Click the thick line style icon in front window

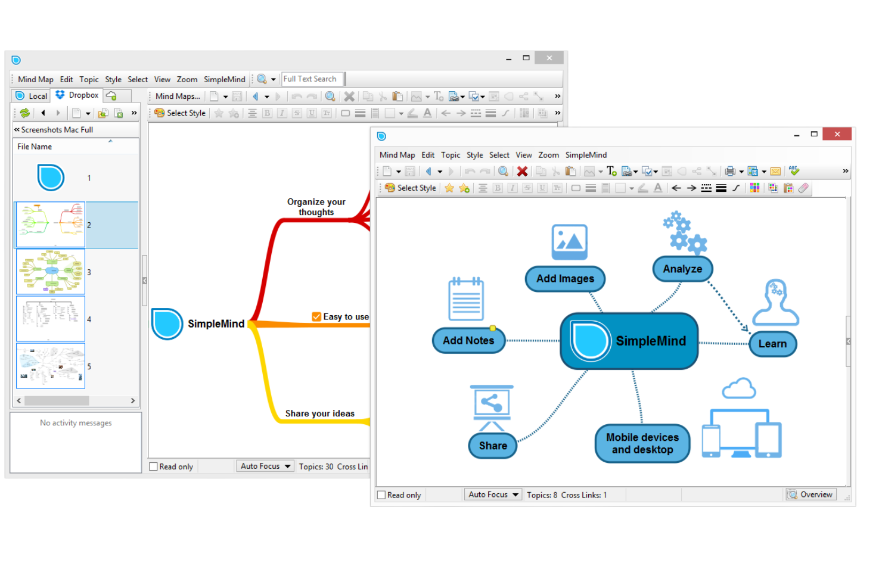pos(721,188)
